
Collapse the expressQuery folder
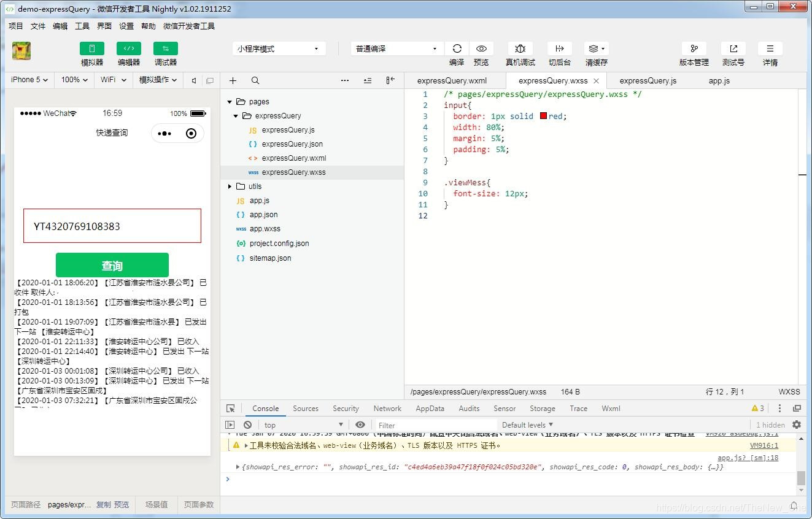[236, 116]
